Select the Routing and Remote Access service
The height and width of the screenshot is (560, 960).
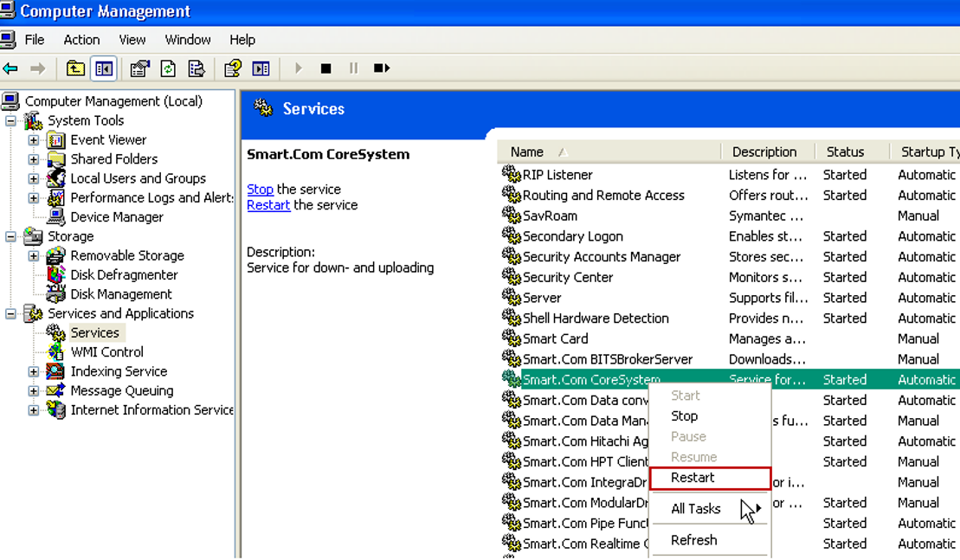click(603, 196)
